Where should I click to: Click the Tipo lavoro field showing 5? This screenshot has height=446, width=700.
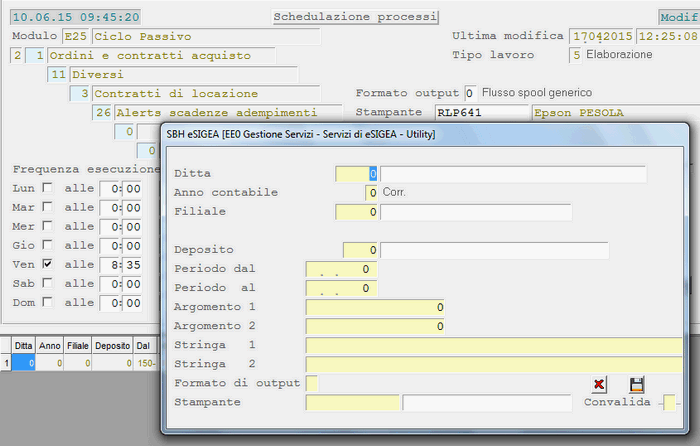click(575, 55)
